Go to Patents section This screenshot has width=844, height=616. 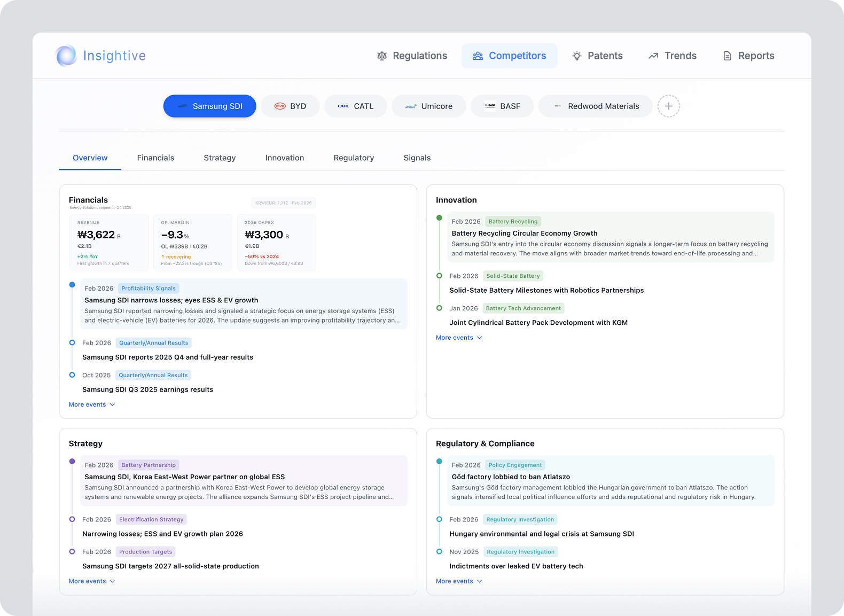click(597, 56)
